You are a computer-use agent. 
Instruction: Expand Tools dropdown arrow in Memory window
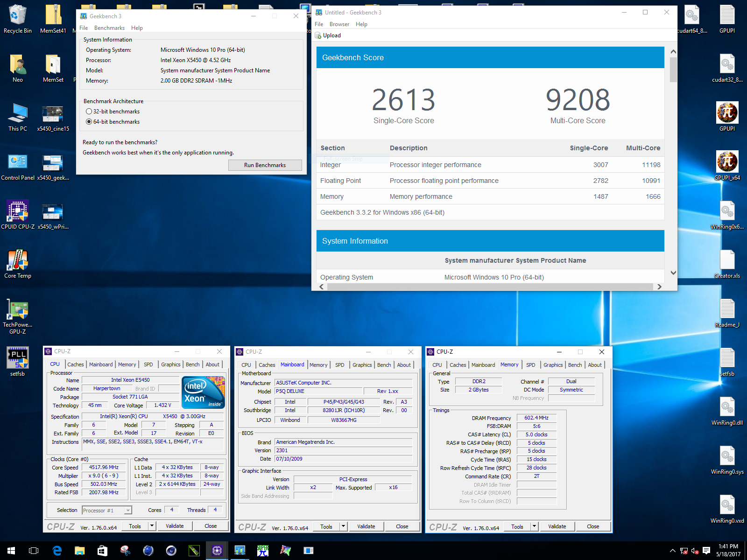click(x=534, y=526)
